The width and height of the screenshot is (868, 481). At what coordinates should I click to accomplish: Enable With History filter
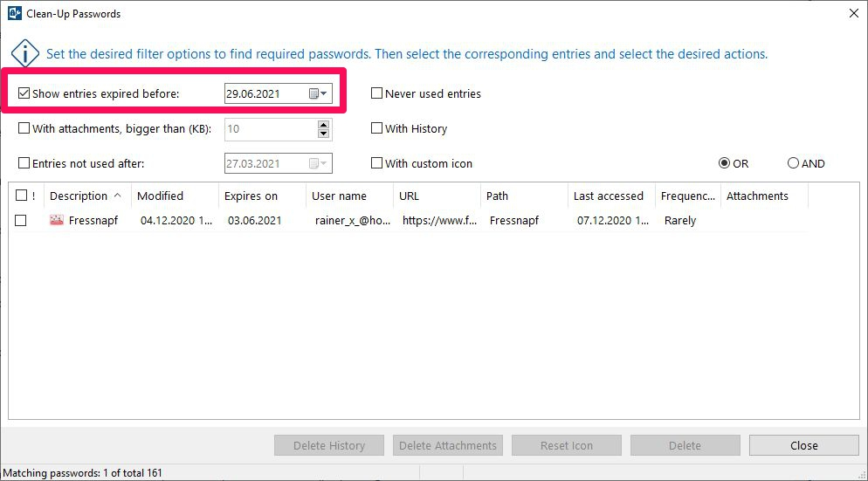(x=376, y=127)
